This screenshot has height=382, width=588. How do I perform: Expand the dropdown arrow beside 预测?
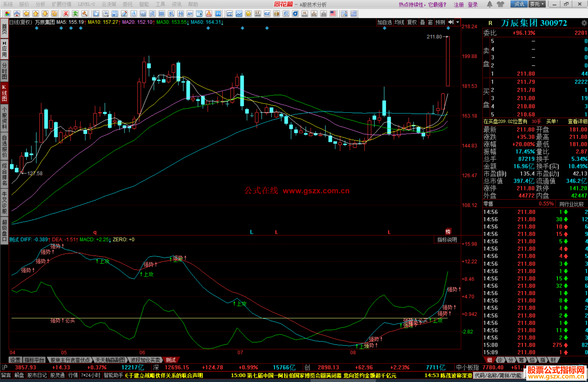click(458, 22)
